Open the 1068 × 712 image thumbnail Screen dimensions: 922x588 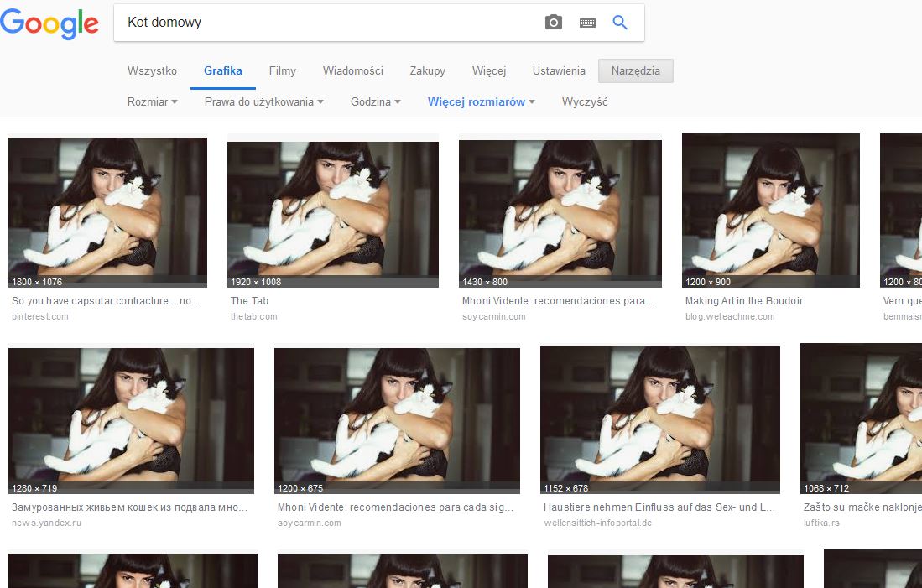point(861,418)
